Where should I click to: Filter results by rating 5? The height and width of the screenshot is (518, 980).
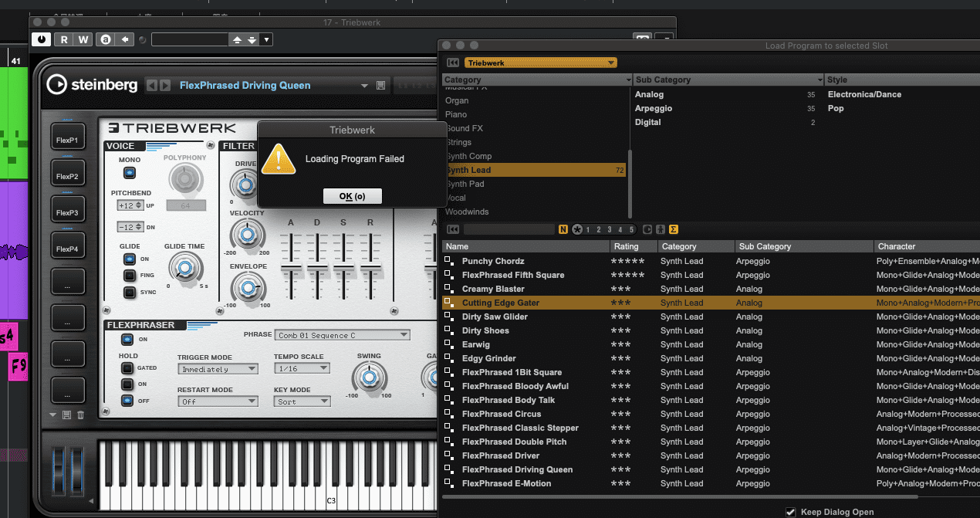tap(632, 229)
